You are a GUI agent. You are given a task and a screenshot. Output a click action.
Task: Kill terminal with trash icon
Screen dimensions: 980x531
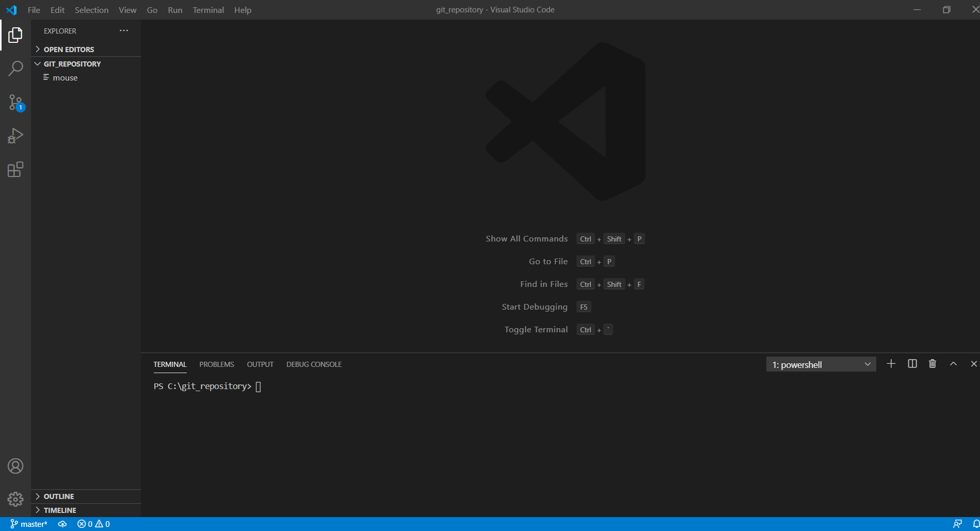pyautogui.click(x=933, y=364)
